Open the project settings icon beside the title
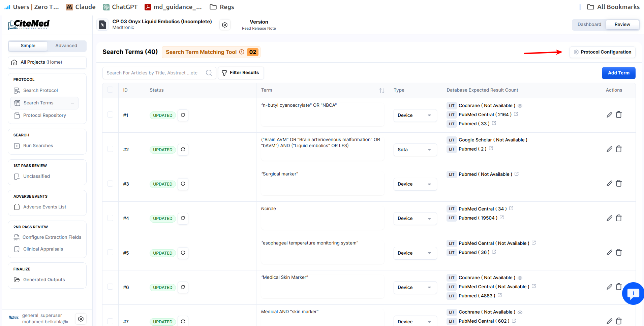The image size is (644, 326). tap(225, 25)
